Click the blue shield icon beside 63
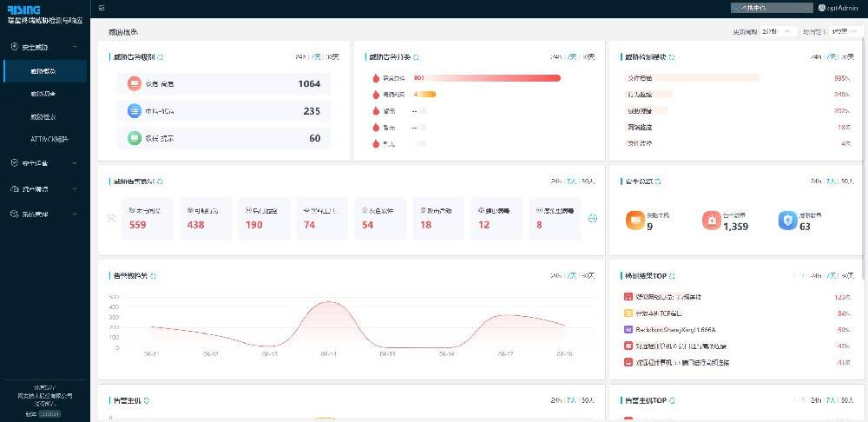Image resolution: width=868 pixels, height=422 pixels. pos(787,221)
